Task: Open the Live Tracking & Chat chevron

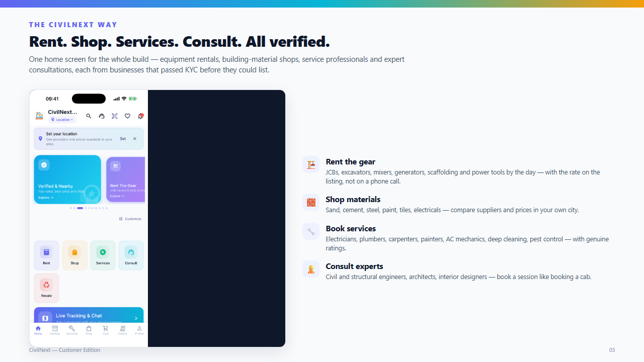Action: [136, 318]
